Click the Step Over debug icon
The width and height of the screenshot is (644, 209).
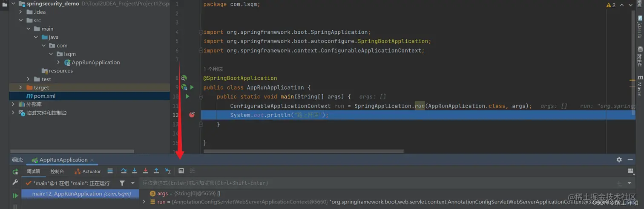[124, 171]
